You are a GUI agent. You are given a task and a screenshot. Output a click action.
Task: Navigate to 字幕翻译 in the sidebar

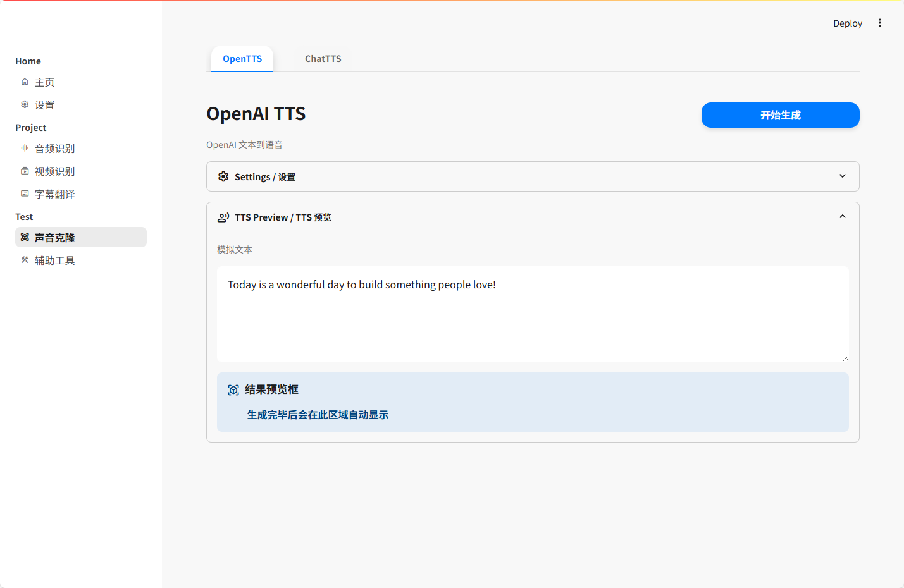point(81,194)
